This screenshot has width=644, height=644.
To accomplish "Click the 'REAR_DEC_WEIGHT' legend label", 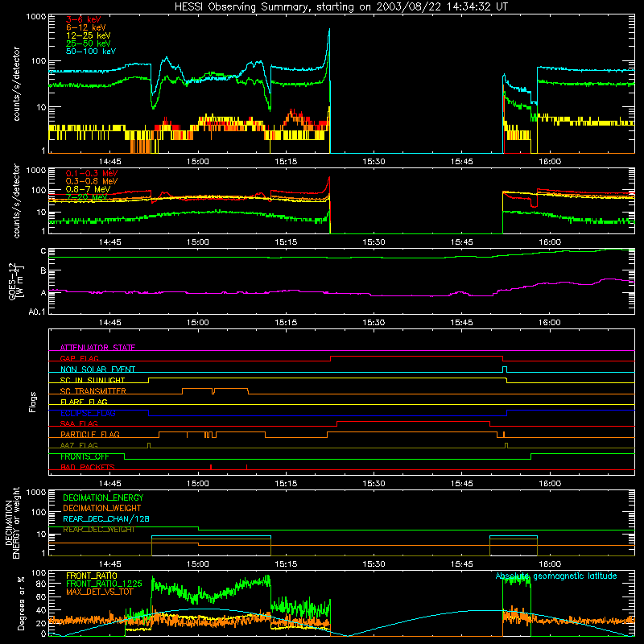I will [x=98, y=530].
